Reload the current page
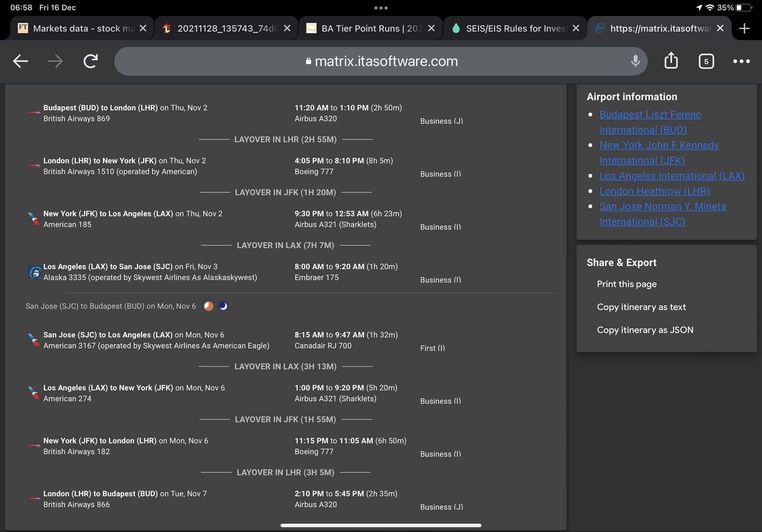Screen dimensions: 762x532 coord(91,61)
